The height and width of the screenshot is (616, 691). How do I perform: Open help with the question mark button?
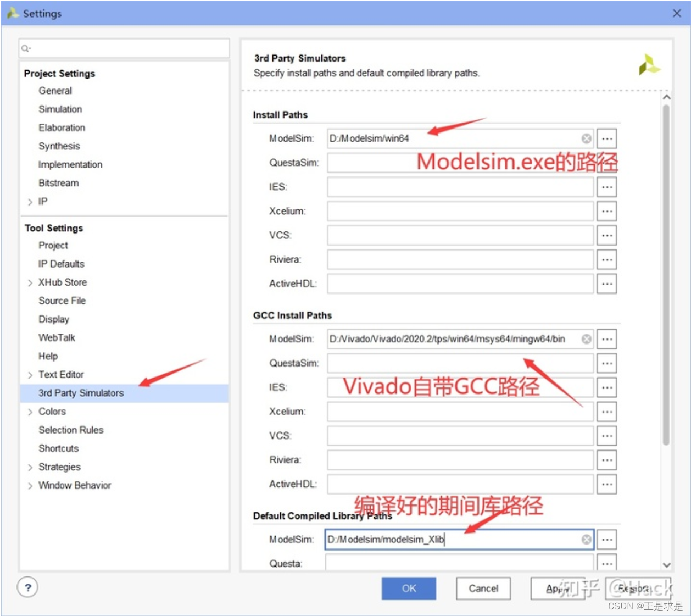28,587
